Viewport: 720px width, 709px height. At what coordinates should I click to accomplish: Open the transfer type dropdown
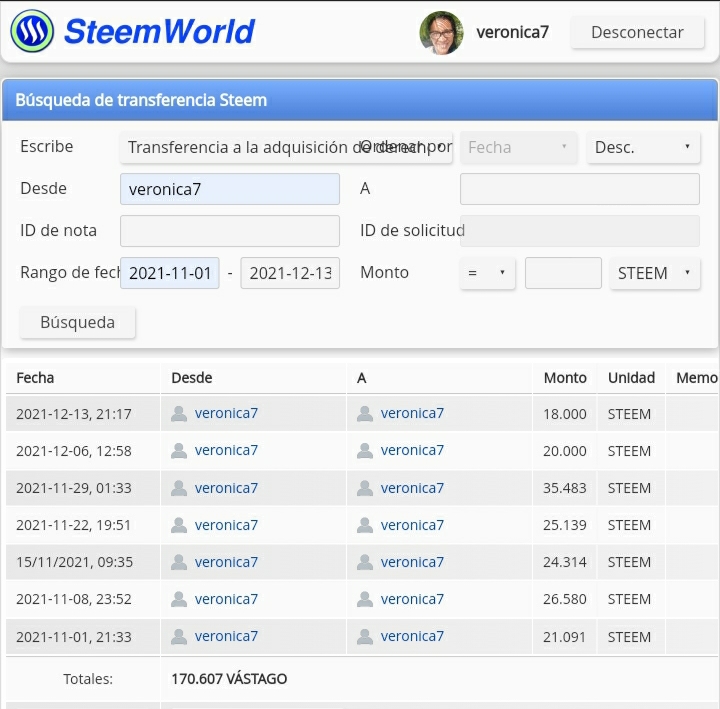[x=286, y=147]
